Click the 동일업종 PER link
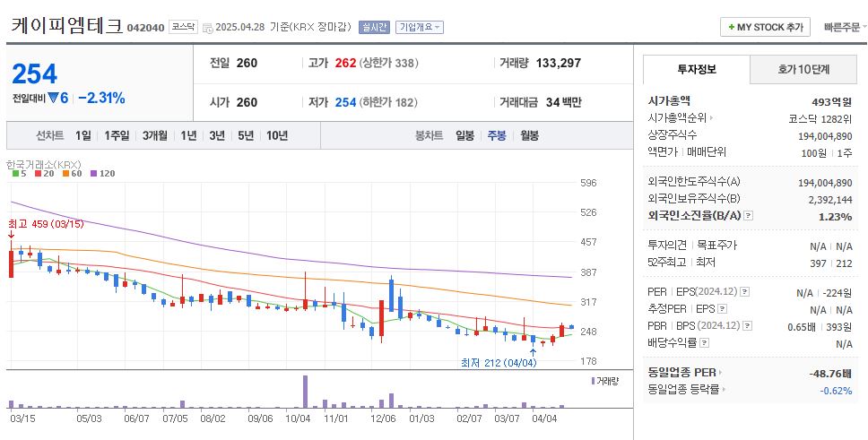The height and width of the screenshot is (440, 868). (682, 373)
